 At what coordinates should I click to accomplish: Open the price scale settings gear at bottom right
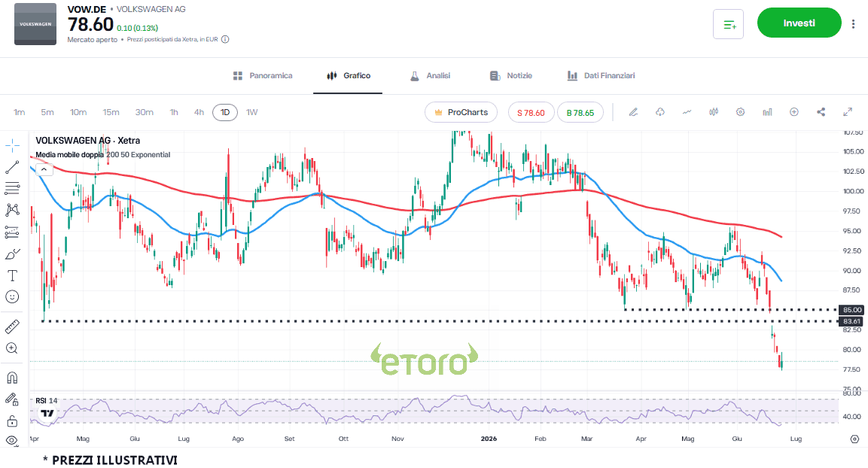click(854, 439)
